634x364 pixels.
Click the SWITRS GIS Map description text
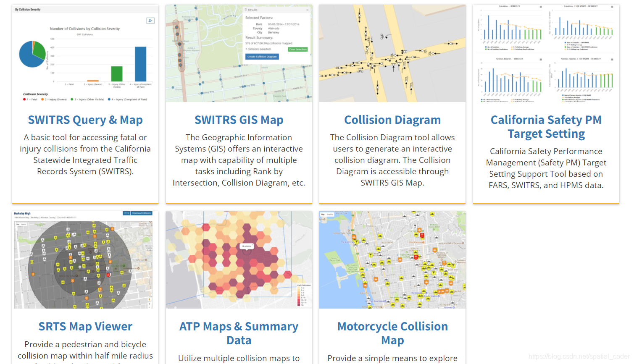[239, 160]
